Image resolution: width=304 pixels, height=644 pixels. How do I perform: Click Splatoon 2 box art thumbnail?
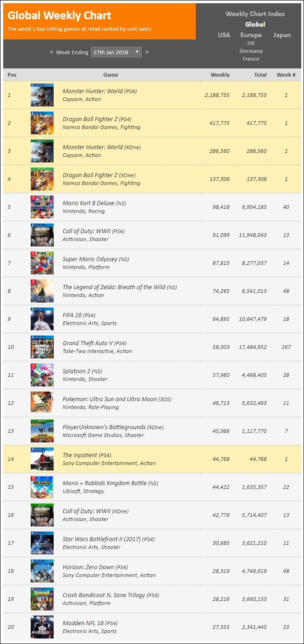42,375
